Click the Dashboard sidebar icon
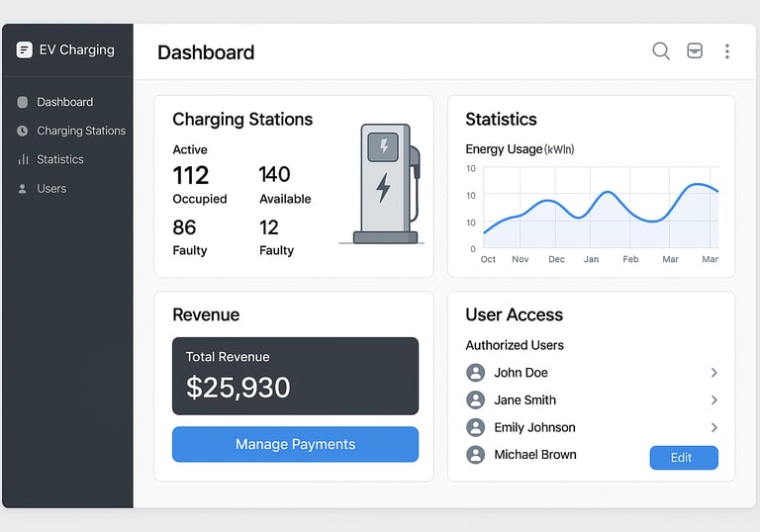Image resolution: width=760 pixels, height=532 pixels. click(23, 102)
